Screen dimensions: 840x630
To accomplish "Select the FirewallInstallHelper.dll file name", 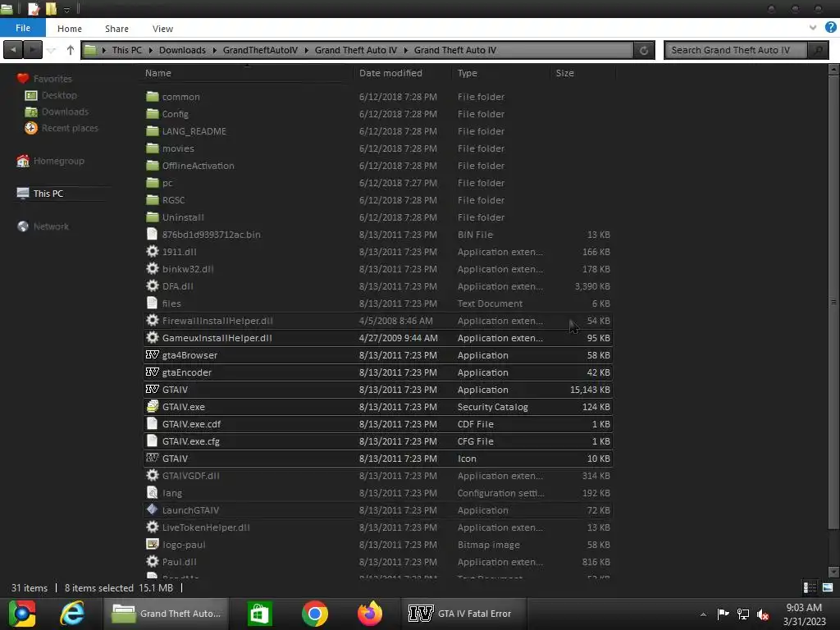I will pos(217,321).
